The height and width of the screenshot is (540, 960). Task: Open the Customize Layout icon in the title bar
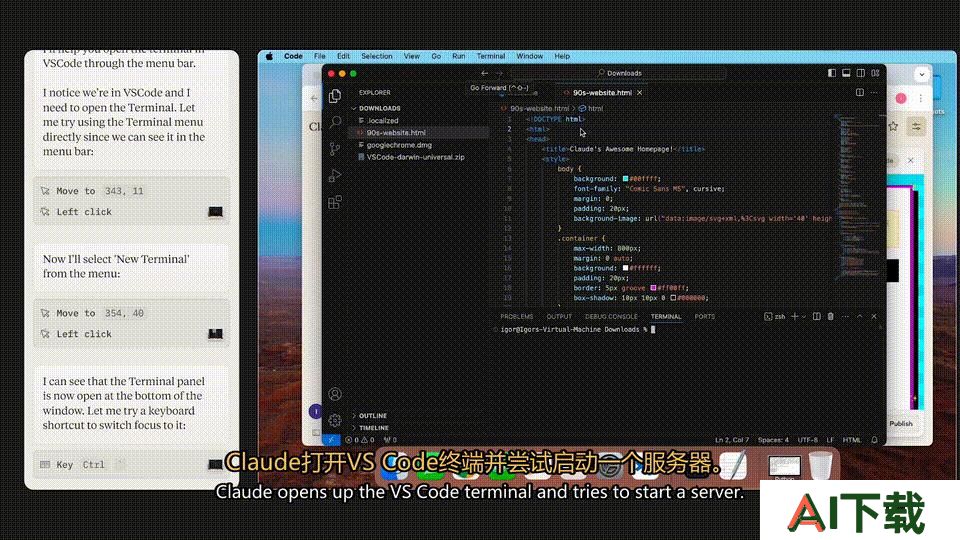coord(876,73)
